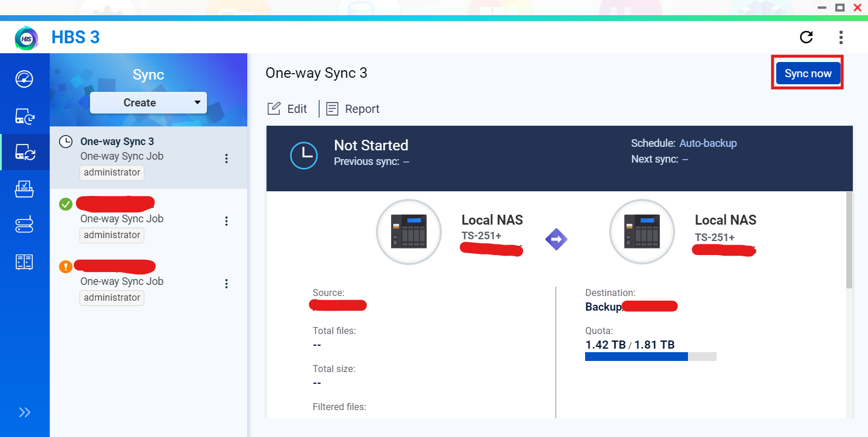The width and height of the screenshot is (868, 437).
Task: Open the Services section in sidebar
Action: (25, 225)
